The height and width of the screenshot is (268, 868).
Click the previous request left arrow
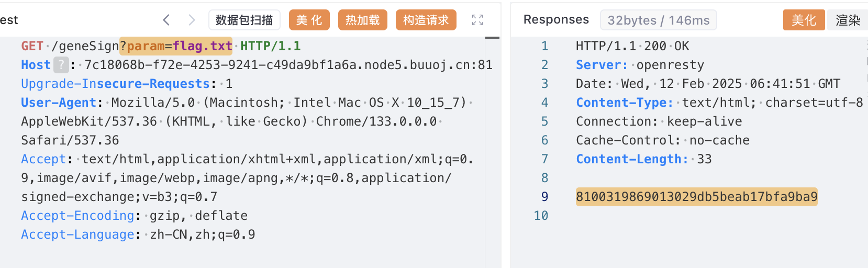[166, 20]
